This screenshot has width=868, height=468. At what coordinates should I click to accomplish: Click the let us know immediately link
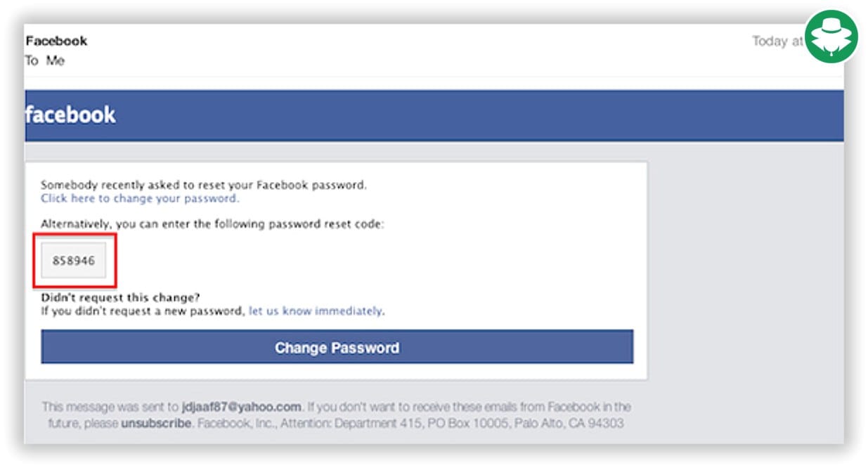pyautogui.click(x=315, y=310)
